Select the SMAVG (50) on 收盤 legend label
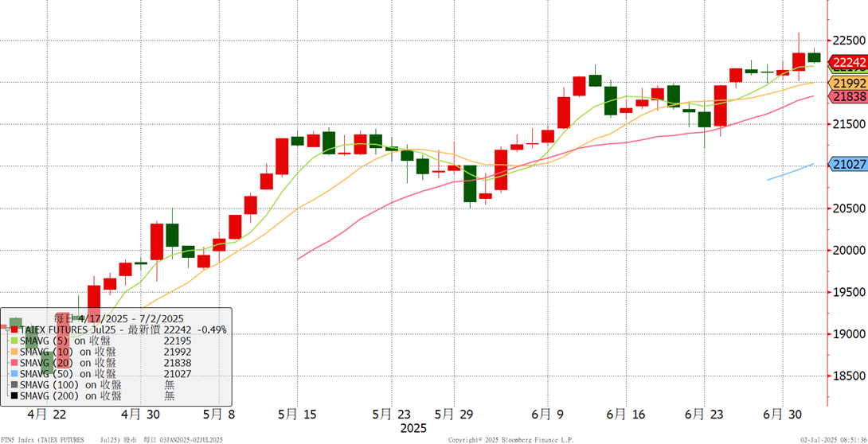The image size is (868, 444). [68, 374]
